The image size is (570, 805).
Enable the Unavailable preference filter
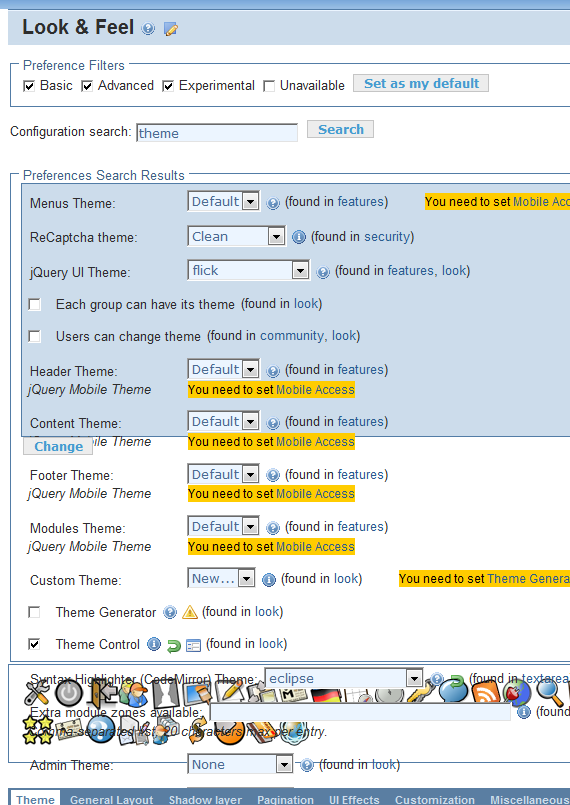(x=269, y=86)
